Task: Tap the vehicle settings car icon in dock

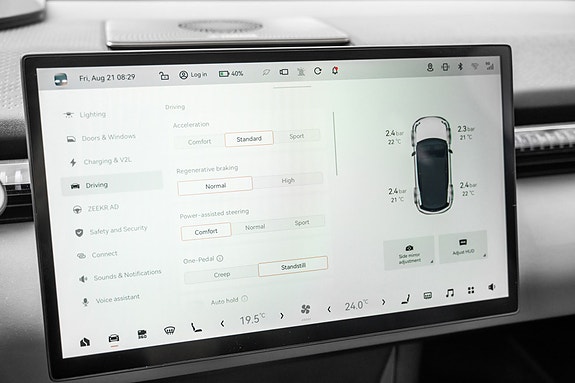Action: 114,338
